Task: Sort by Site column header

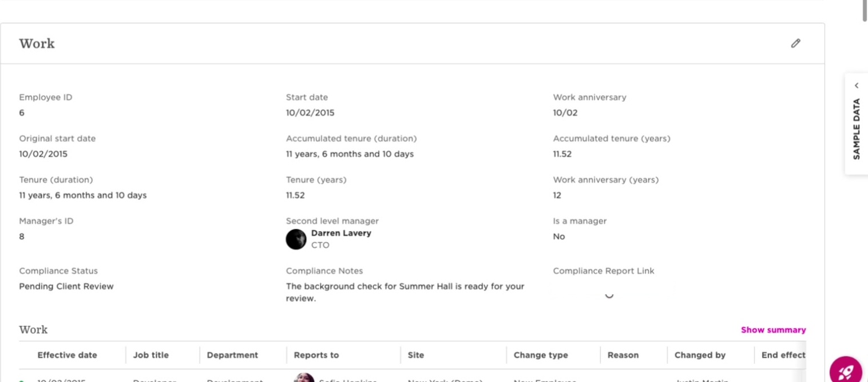Action: tap(416, 355)
